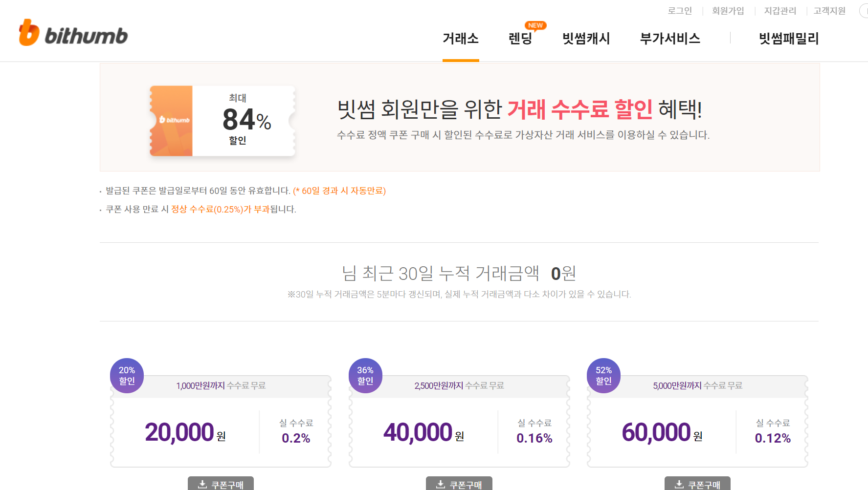Click the '거래 수수료 할인' banner headline

pyautogui.click(x=579, y=109)
